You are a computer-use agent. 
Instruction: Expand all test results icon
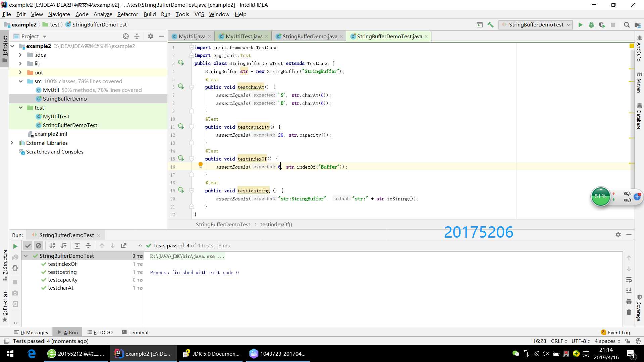pyautogui.click(x=77, y=246)
